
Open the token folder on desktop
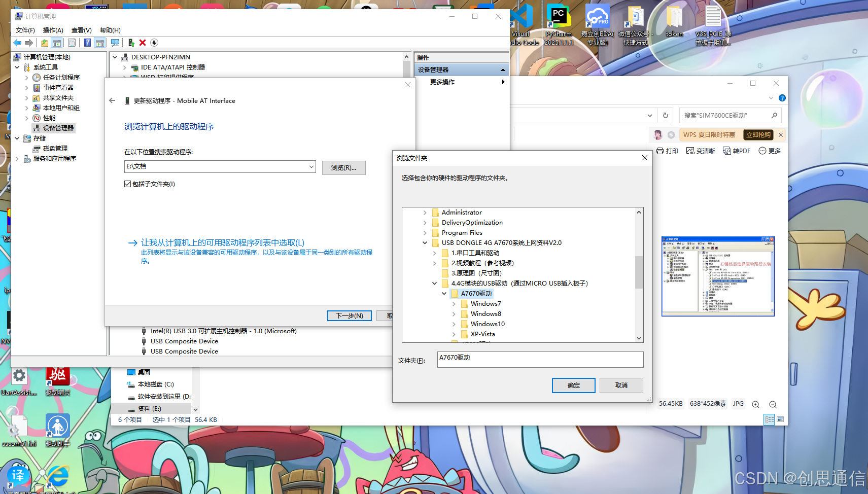pyautogui.click(x=674, y=21)
